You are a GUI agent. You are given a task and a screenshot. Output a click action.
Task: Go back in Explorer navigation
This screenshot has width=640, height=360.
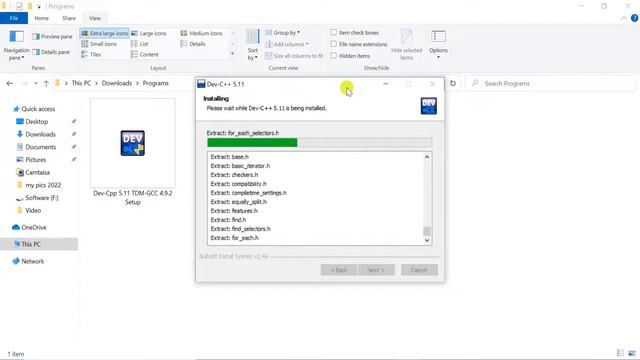(10, 83)
